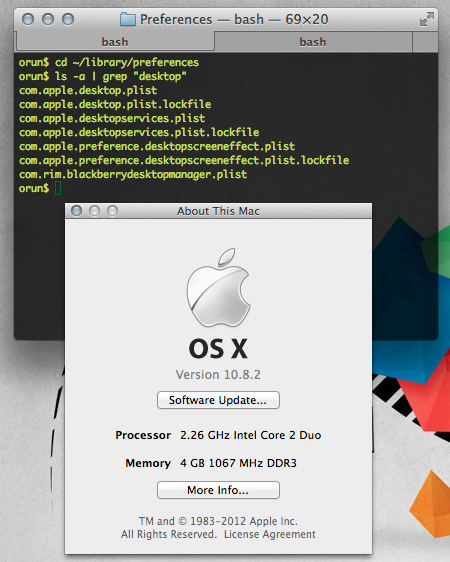The image size is (450, 562).
Task: Click the 4 GB 1067 MHz DDR3 value
Action: (x=239, y=463)
